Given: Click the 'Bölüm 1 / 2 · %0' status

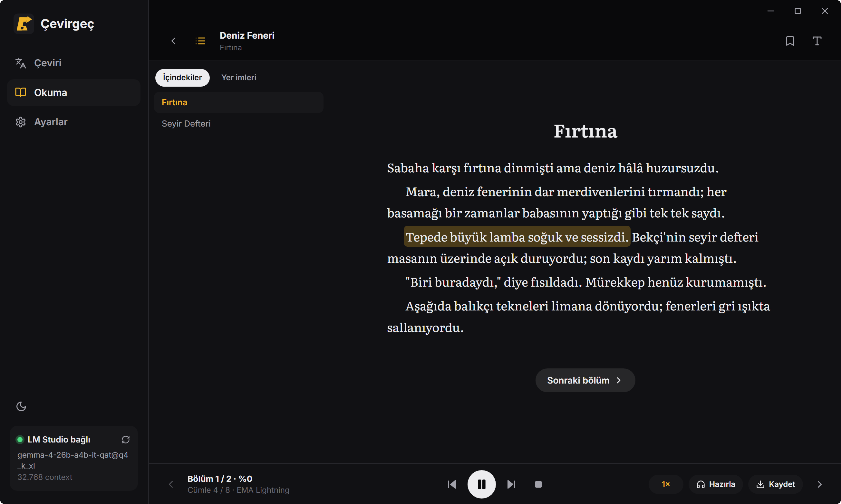Looking at the screenshot, I should 220,479.
